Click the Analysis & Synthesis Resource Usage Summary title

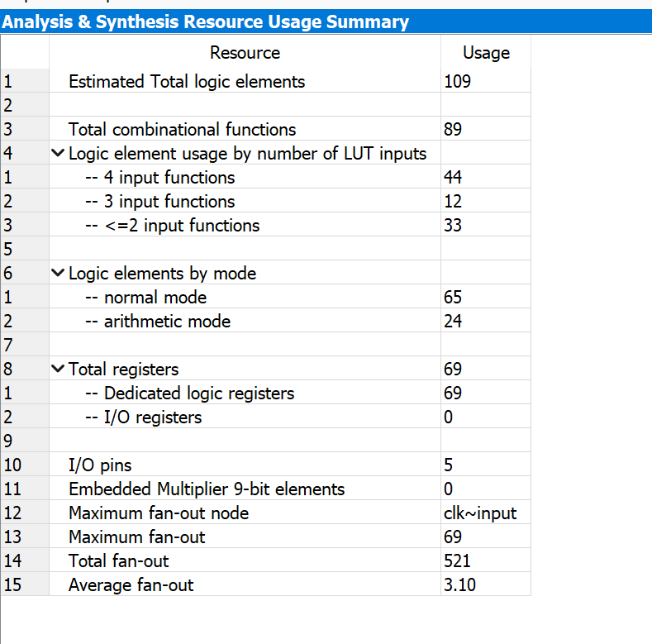coord(206,21)
